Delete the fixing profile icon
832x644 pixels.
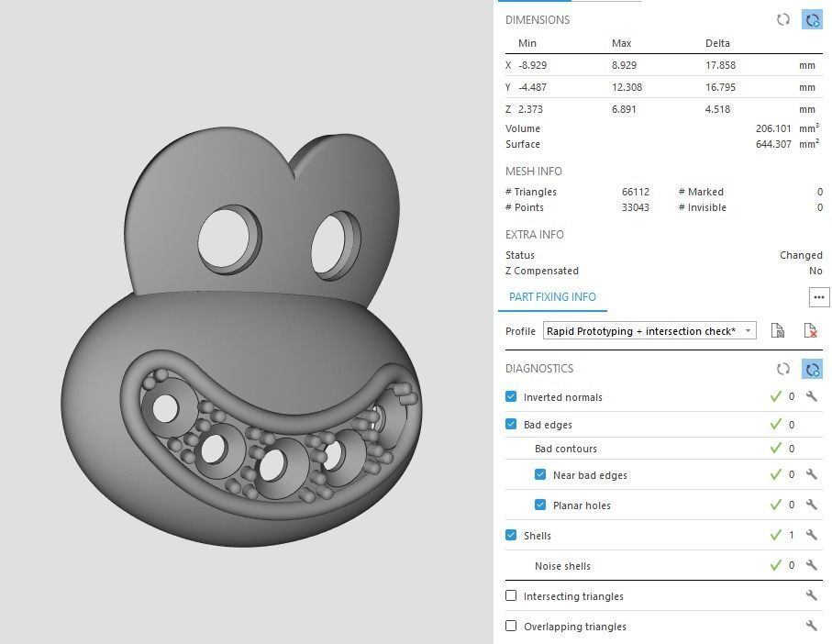(810, 330)
